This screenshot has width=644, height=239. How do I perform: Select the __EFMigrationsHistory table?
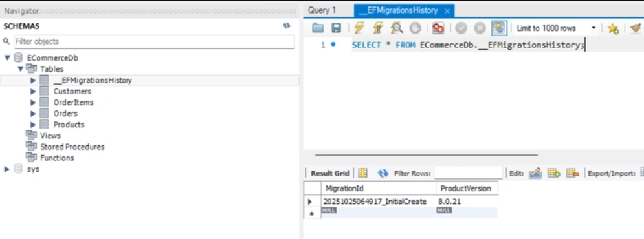click(93, 80)
